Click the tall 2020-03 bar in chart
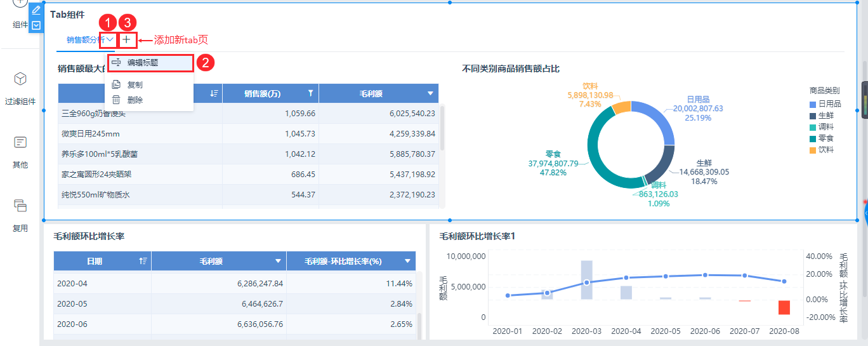Viewport: 868px width, 346px height. (587, 280)
